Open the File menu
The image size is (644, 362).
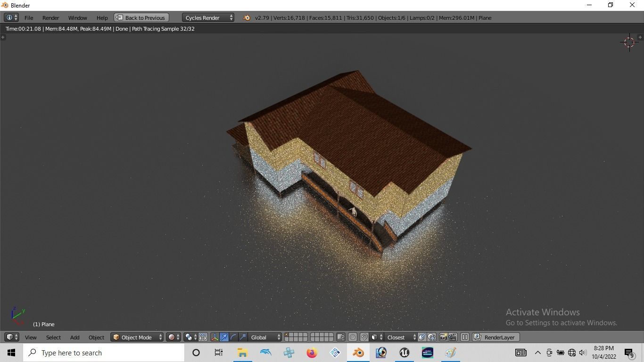(x=29, y=17)
